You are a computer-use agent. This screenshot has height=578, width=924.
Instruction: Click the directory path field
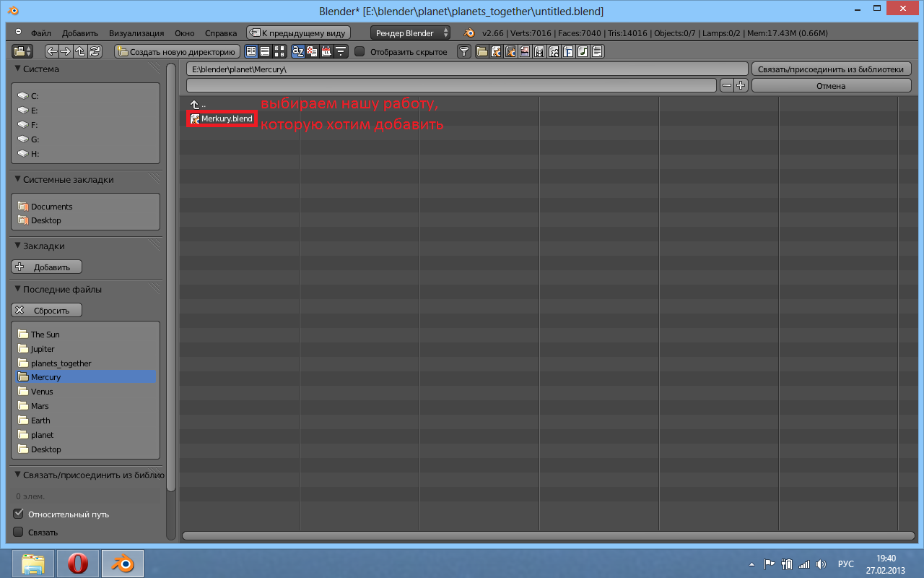pos(467,69)
